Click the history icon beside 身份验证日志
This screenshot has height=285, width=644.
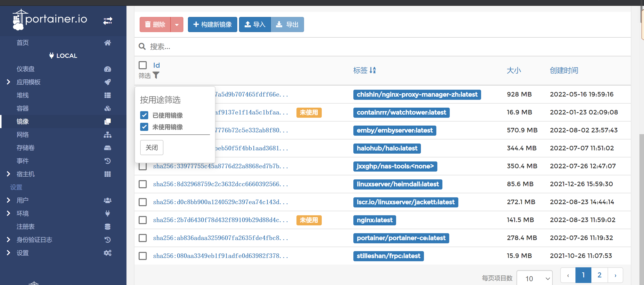108,240
